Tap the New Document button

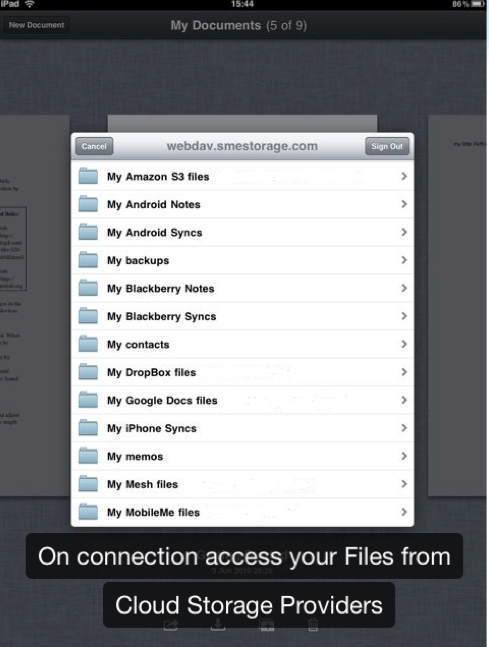coord(36,25)
